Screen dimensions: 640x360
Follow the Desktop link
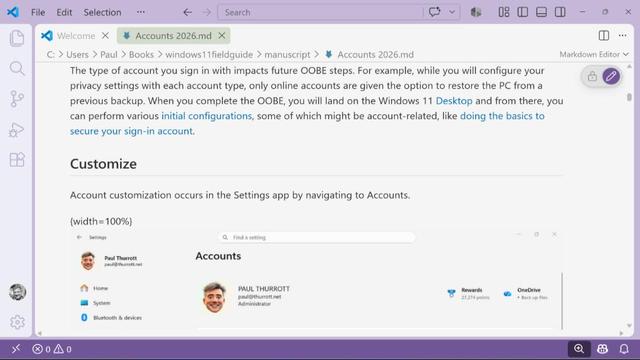pos(454,101)
